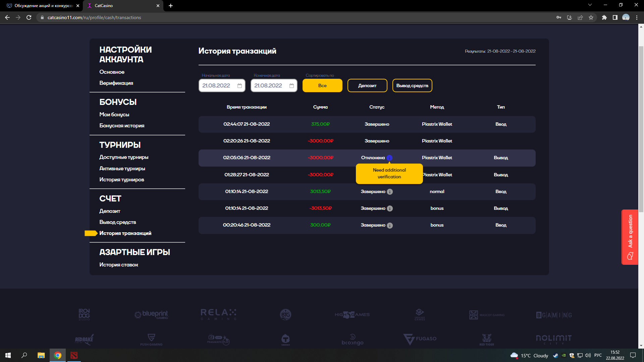
Task: Open the start date calendar picker icon
Action: (239, 86)
